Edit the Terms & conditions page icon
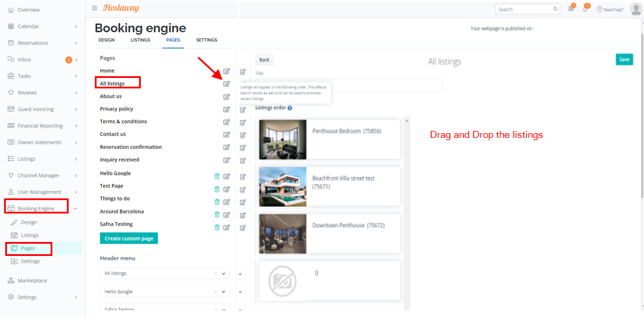Screen dimensions: 644x324 tap(226, 122)
